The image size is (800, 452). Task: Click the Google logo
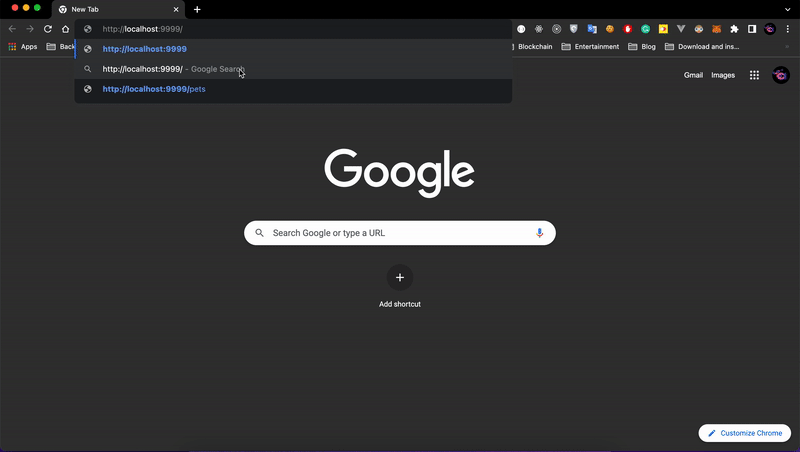(x=399, y=172)
